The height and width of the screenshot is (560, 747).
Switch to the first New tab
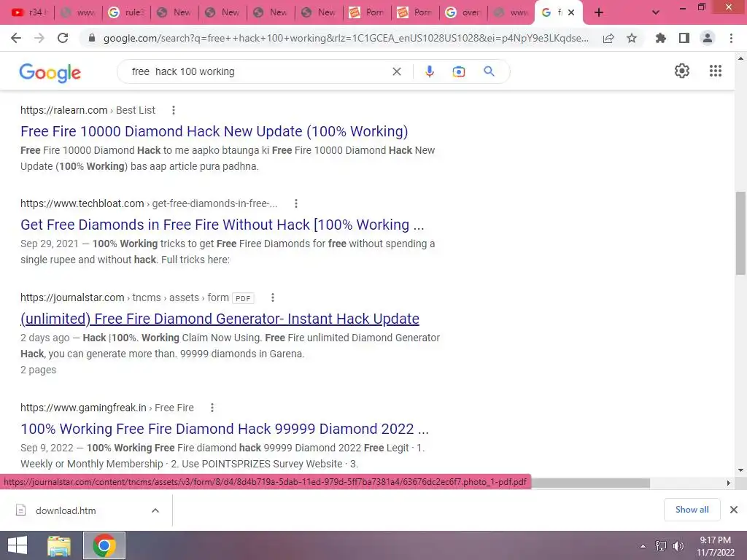(174, 12)
